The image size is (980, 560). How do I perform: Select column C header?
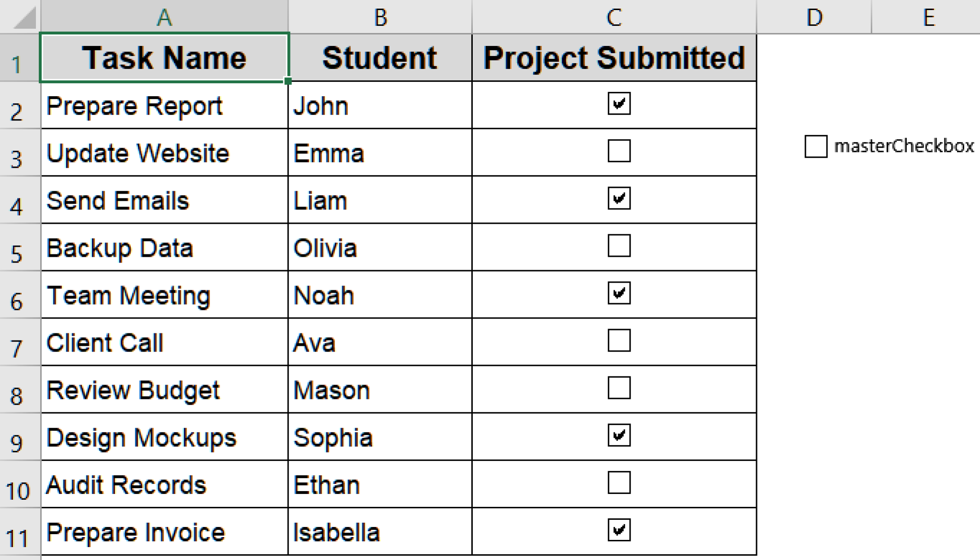pos(614,17)
